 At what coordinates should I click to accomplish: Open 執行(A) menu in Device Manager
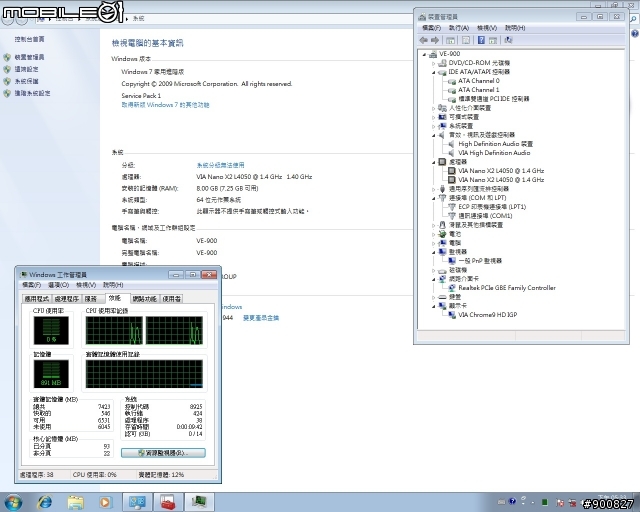click(459, 28)
